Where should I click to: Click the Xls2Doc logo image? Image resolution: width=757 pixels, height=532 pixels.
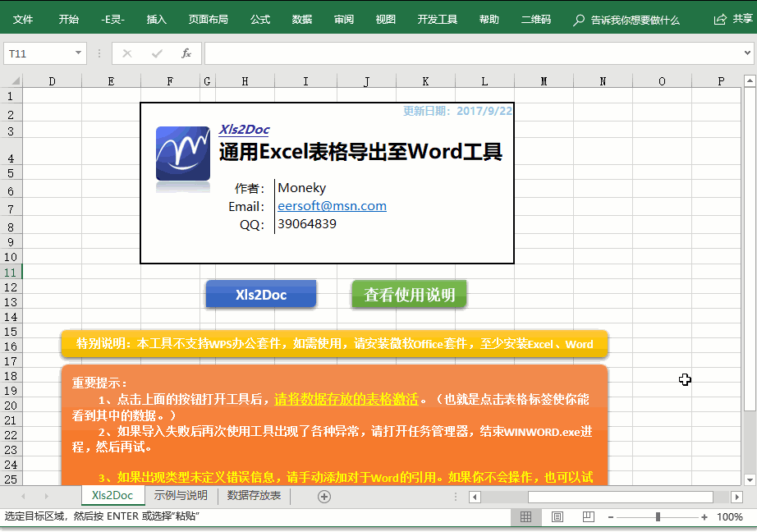[183, 154]
